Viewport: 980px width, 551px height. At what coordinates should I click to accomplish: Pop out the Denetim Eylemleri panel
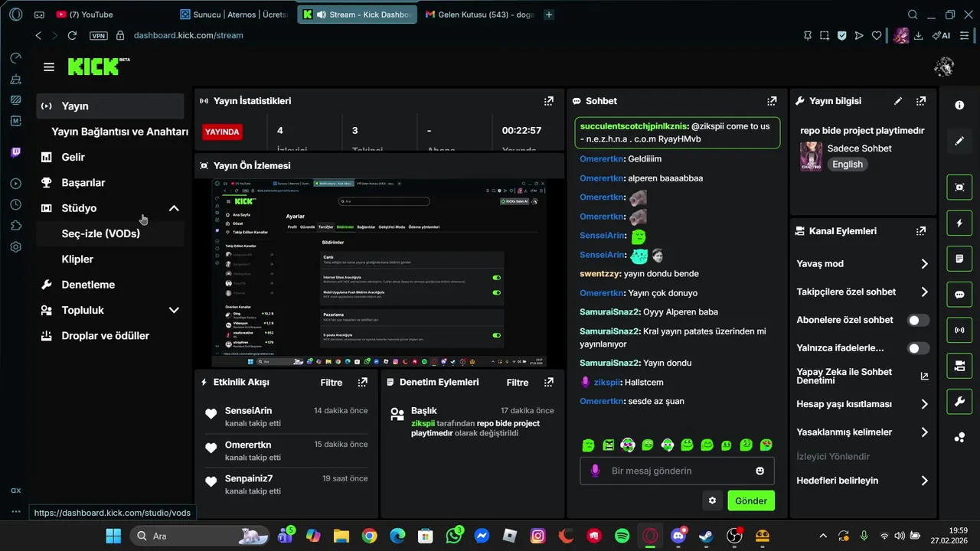click(548, 382)
